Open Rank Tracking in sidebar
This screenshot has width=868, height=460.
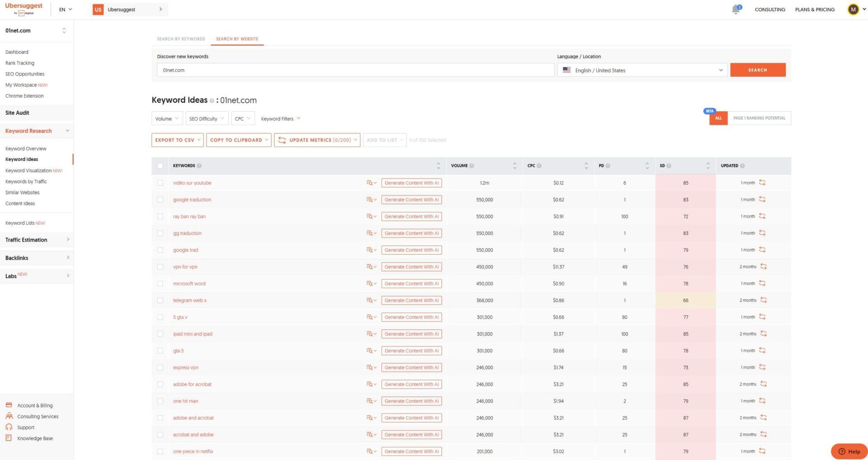20,63
